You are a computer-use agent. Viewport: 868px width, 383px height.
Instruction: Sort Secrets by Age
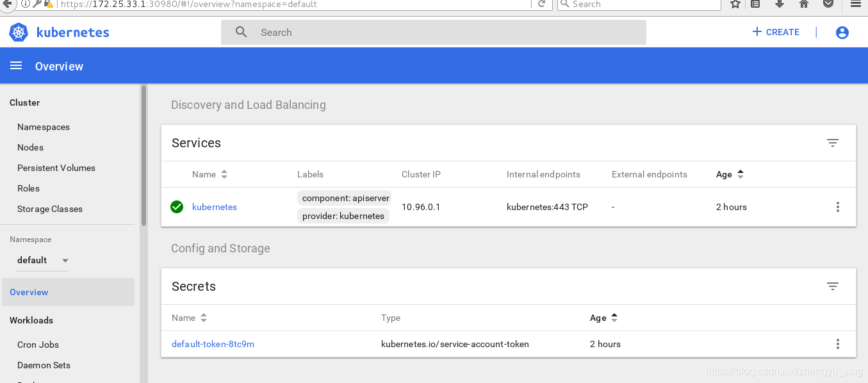coord(604,318)
